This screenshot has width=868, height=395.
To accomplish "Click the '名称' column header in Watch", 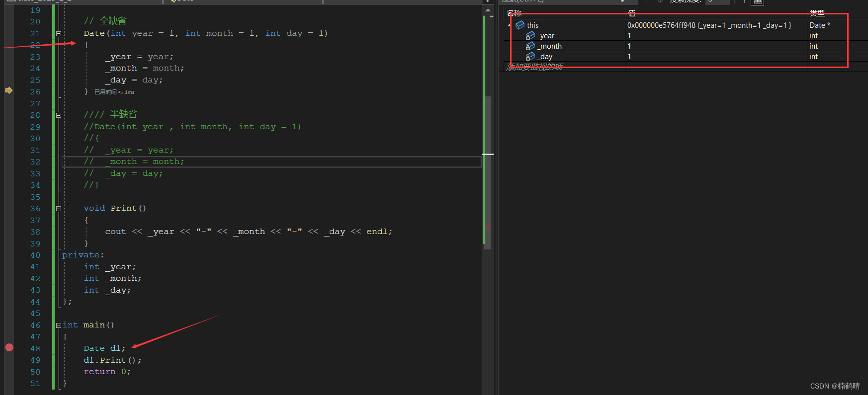I will pyautogui.click(x=514, y=13).
